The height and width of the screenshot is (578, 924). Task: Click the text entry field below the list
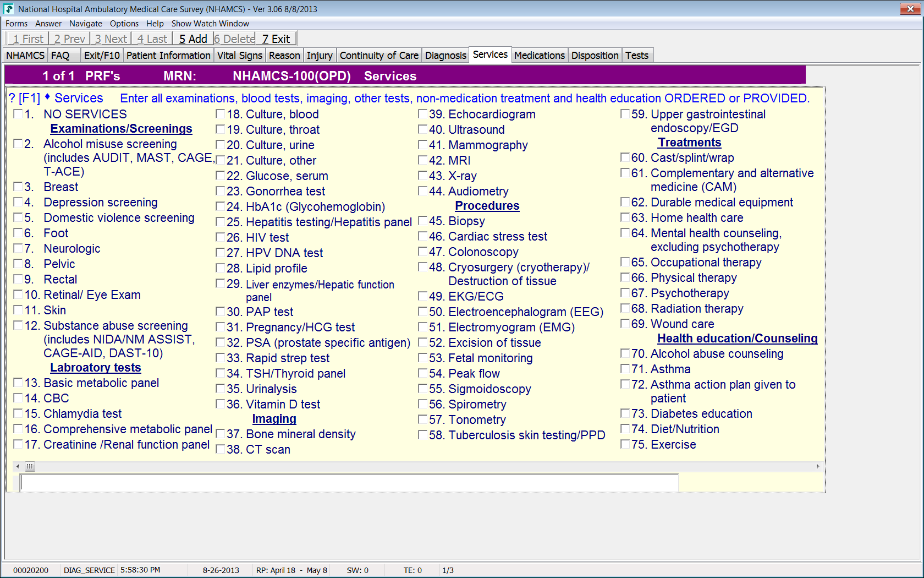[x=349, y=483]
